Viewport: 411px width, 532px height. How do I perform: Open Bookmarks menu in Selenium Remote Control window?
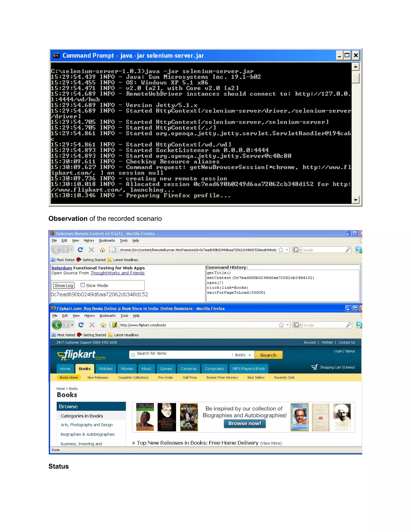coord(107,241)
